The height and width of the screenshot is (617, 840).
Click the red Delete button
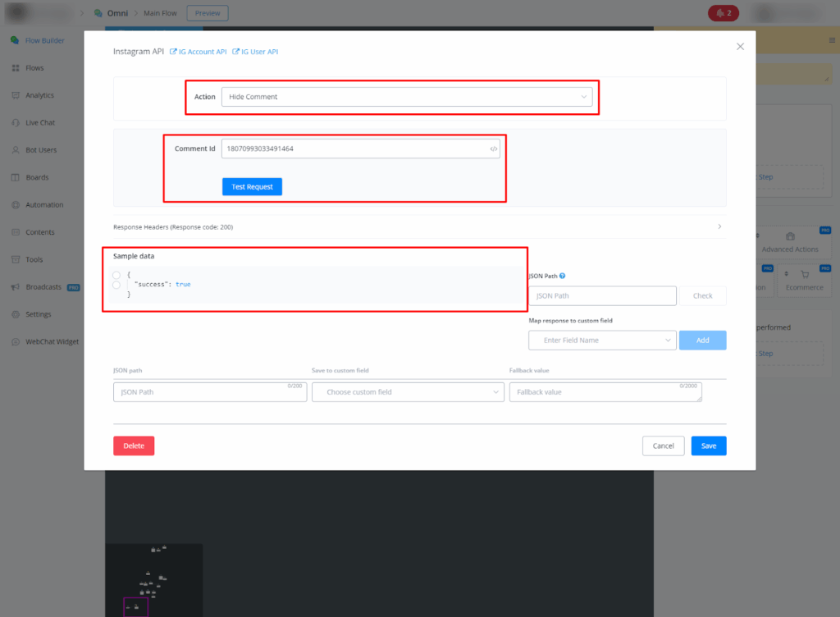click(134, 446)
